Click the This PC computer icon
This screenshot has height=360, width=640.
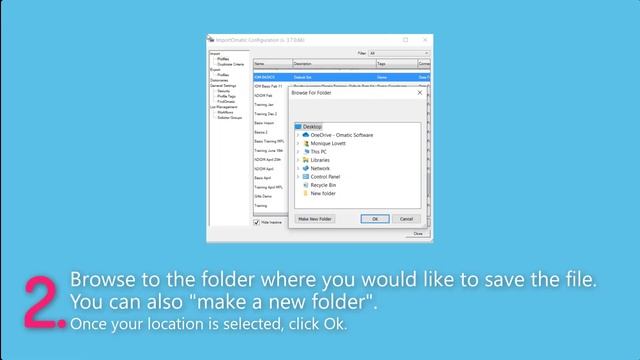point(306,152)
